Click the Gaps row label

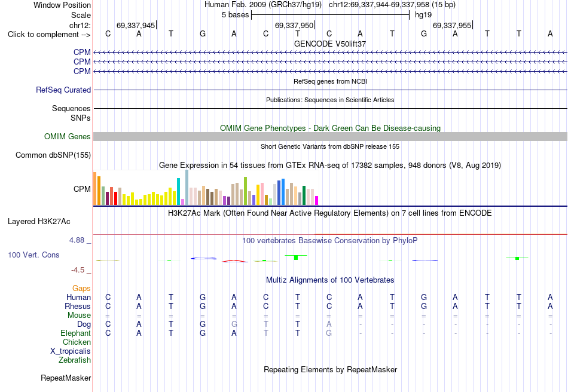pos(81,289)
